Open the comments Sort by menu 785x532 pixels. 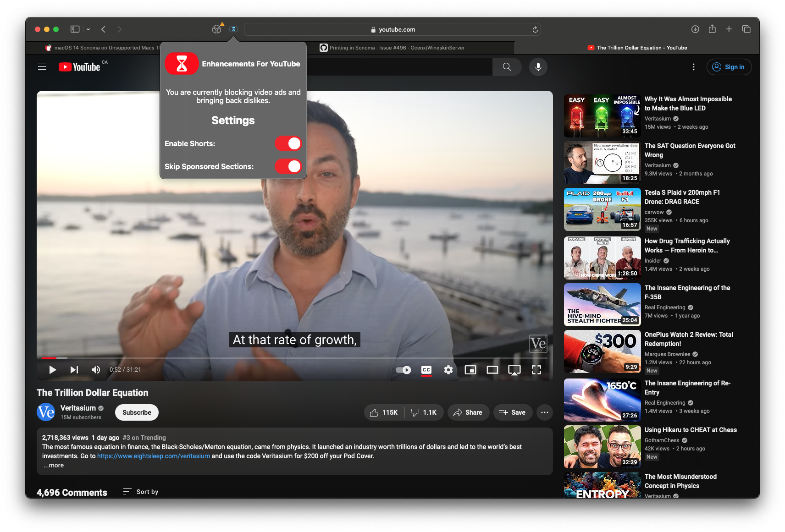pyautogui.click(x=141, y=492)
